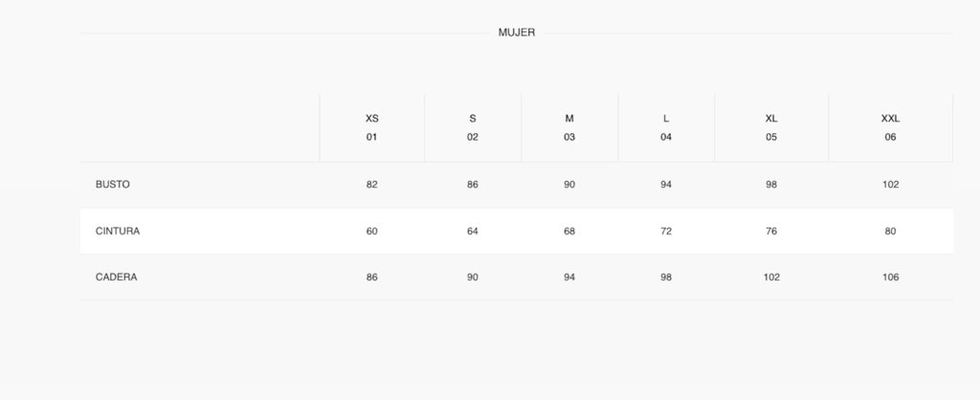Screen dimensions: 980x403
Task: Click the busto value 102 for XXL
Action: click(x=890, y=185)
